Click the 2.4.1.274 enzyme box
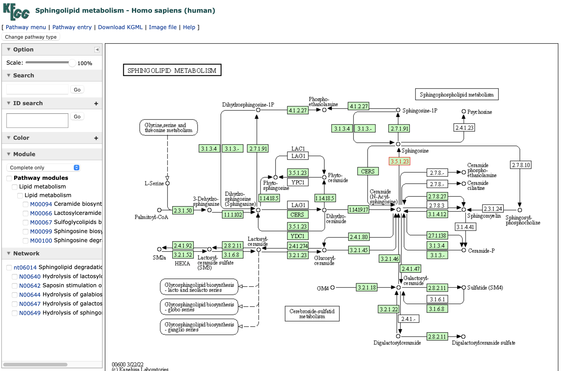The image size is (588, 371). (x=298, y=246)
